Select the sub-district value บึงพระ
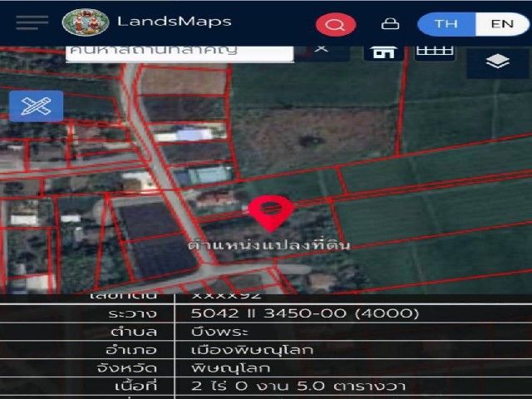 219,332
